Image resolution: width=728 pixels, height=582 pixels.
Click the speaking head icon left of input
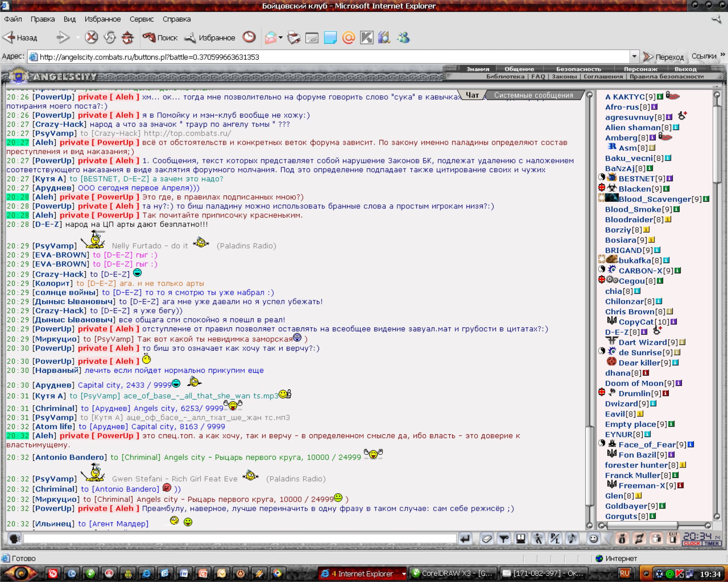[x=14, y=538]
